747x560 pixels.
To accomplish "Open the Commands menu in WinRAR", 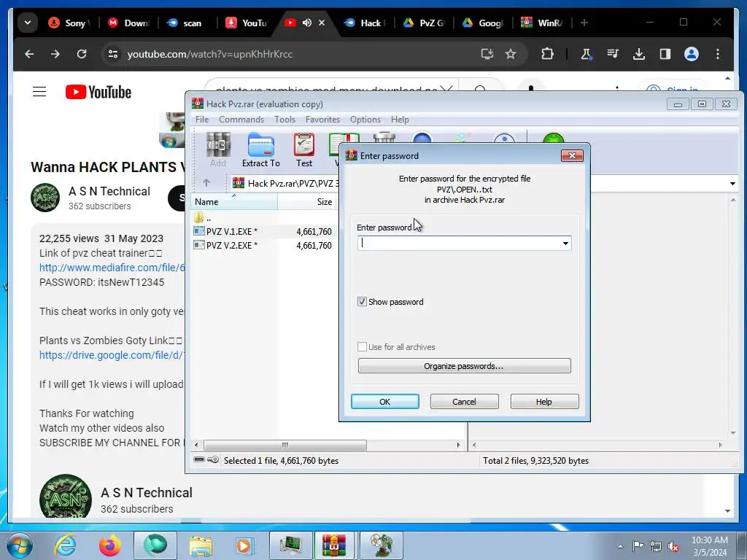I will pyautogui.click(x=241, y=120).
